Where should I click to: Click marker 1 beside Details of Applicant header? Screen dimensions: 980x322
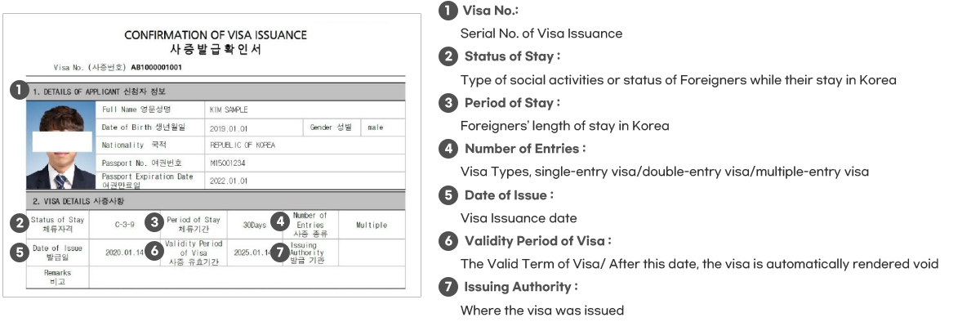(19, 91)
